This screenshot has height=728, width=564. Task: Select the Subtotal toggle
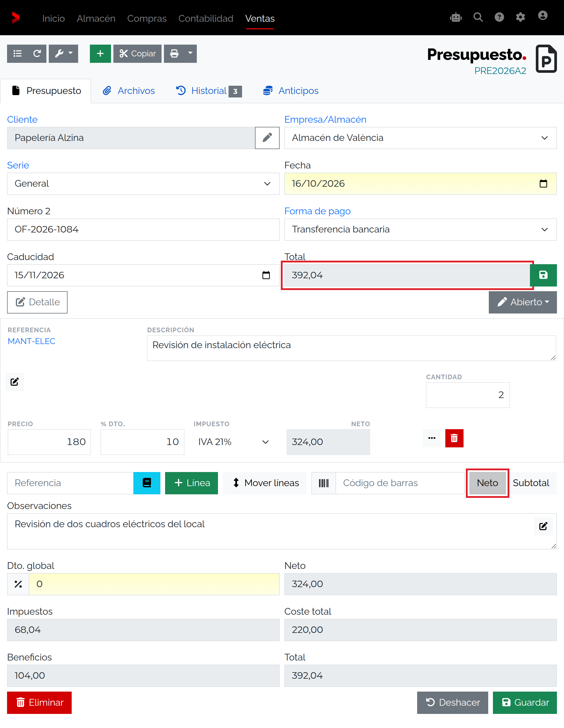[x=531, y=483]
